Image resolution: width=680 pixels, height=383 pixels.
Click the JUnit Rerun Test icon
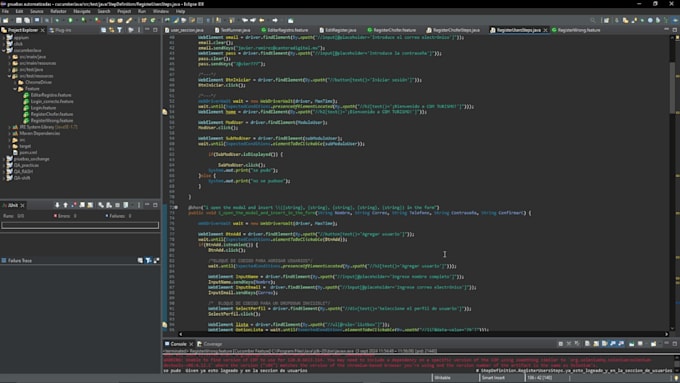(x=101, y=205)
